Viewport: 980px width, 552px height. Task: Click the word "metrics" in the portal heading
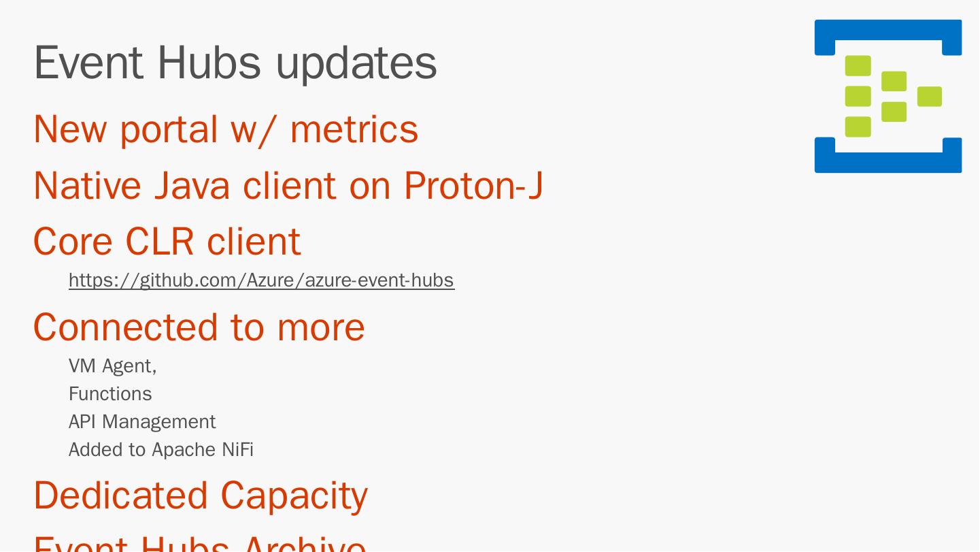(x=354, y=129)
